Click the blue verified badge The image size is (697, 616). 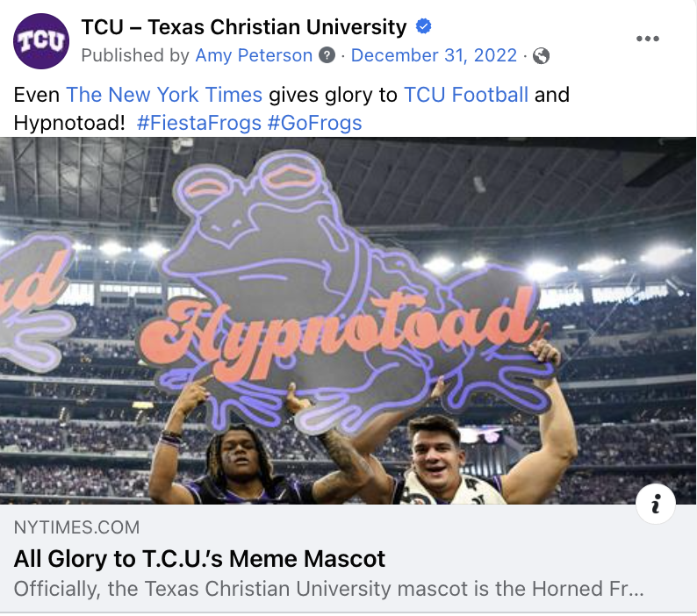coord(424,27)
